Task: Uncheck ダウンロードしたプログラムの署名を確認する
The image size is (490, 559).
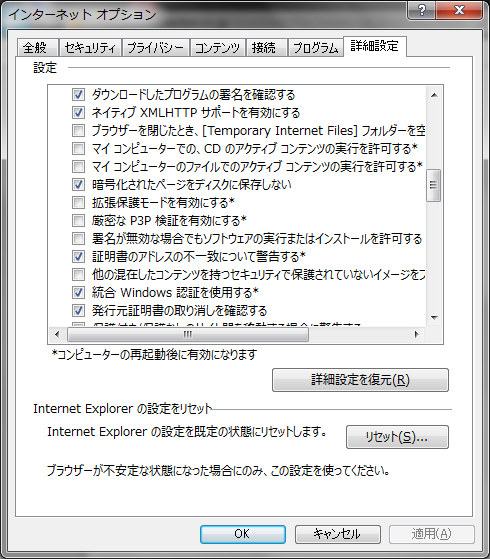Action: coord(78,94)
